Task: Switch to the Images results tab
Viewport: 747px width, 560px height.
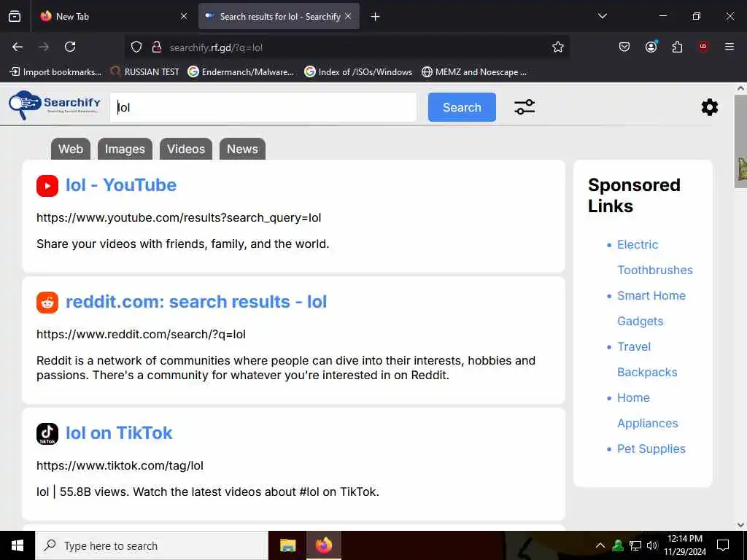Action: click(125, 149)
